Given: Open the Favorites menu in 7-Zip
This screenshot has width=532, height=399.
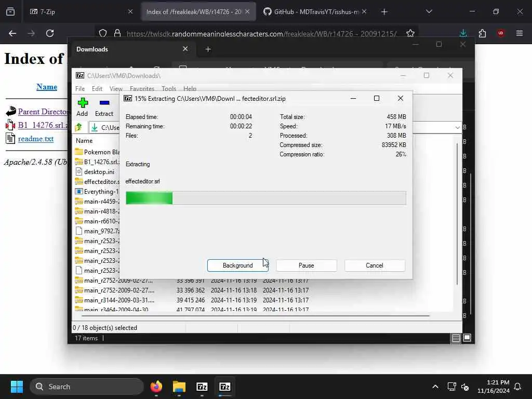Looking at the screenshot, I should (142, 88).
